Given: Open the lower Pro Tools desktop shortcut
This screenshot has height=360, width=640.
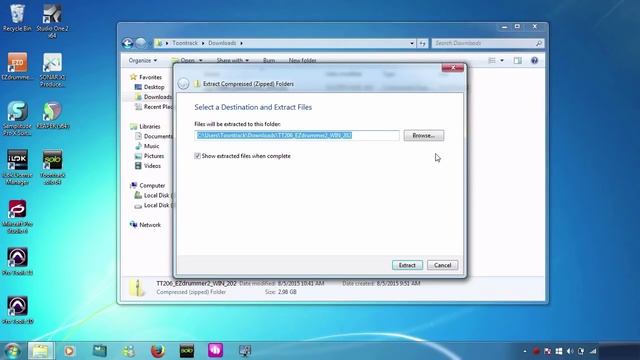Looking at the screenshot, I should tap(17, 310).
